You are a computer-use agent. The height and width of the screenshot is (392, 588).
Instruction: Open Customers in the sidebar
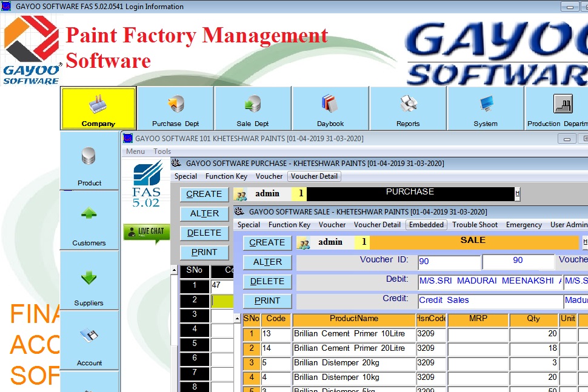(x=89, y=221)
